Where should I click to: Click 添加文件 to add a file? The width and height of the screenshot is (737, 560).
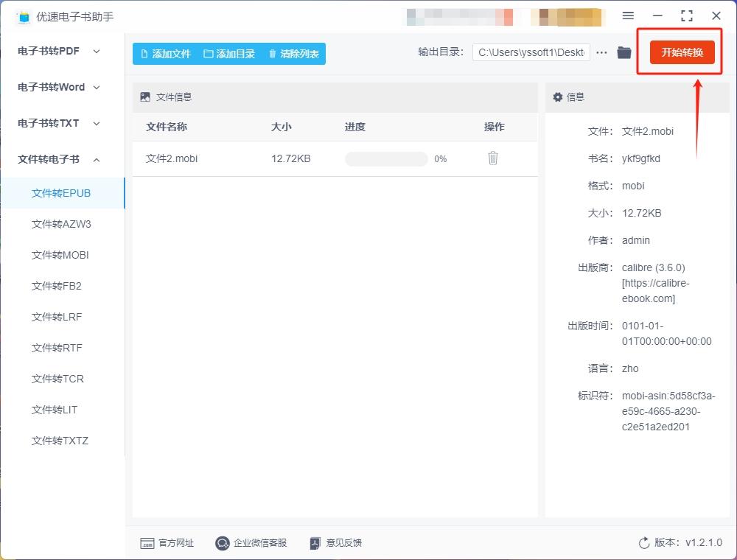pos(166,54)
